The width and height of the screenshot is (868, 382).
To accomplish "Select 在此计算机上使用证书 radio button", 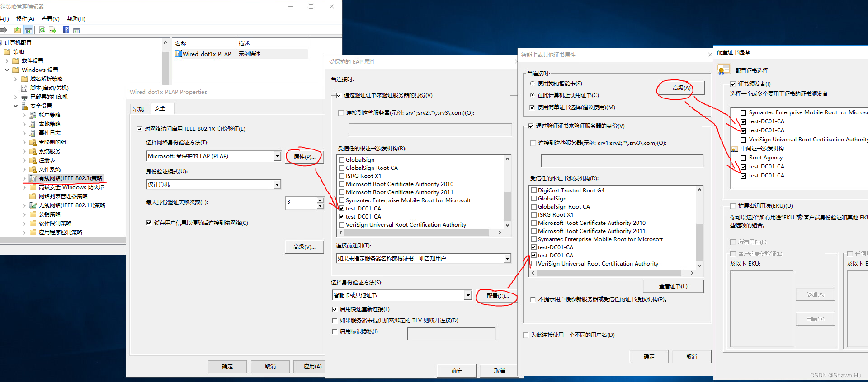I will tap(532, 95).
